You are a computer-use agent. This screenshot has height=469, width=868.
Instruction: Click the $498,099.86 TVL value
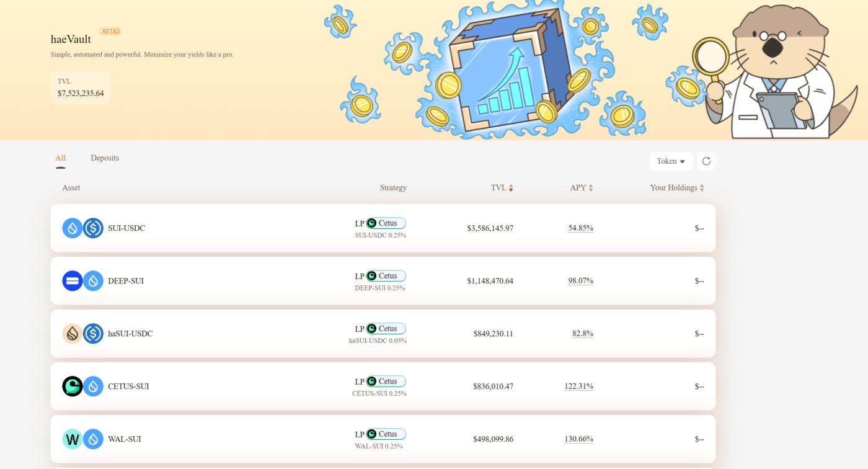[493, 439]
